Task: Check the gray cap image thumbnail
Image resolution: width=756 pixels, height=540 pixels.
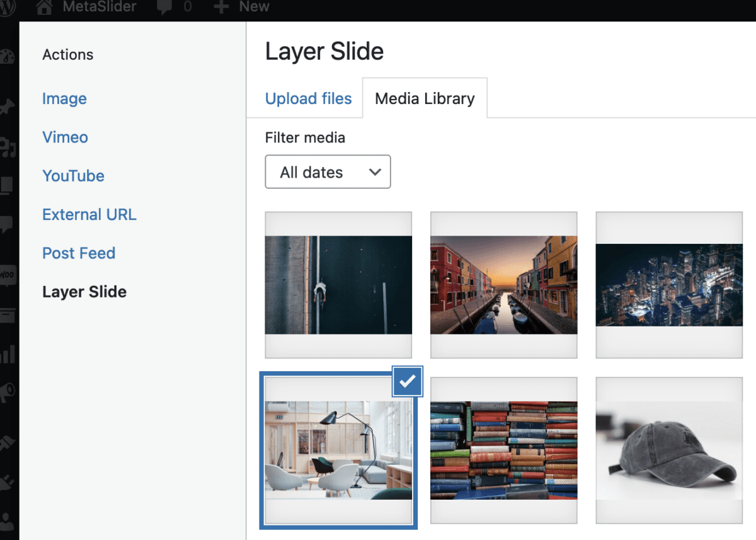Action: (x=668, y=450)
